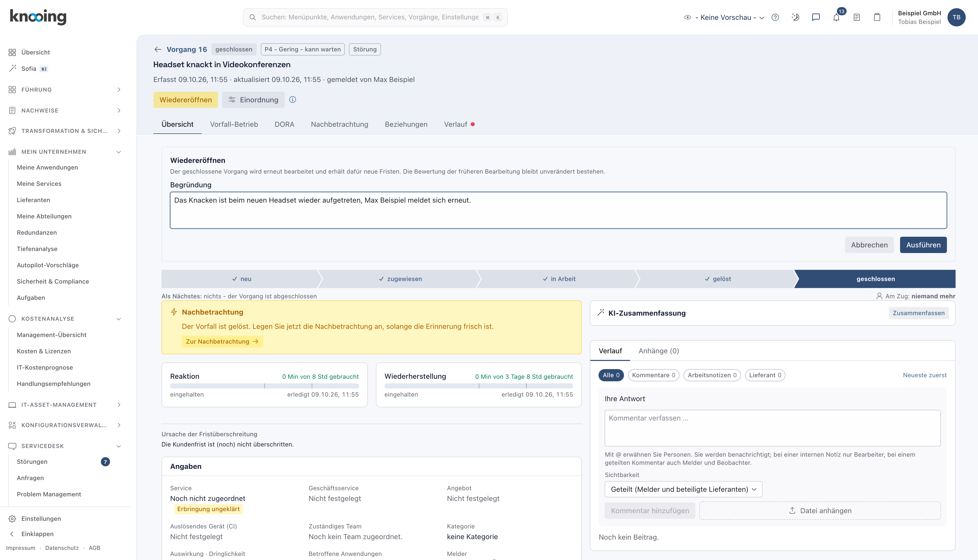
Task: Expand FÜHRUNG sidebar section
Action: click(65, 90)
